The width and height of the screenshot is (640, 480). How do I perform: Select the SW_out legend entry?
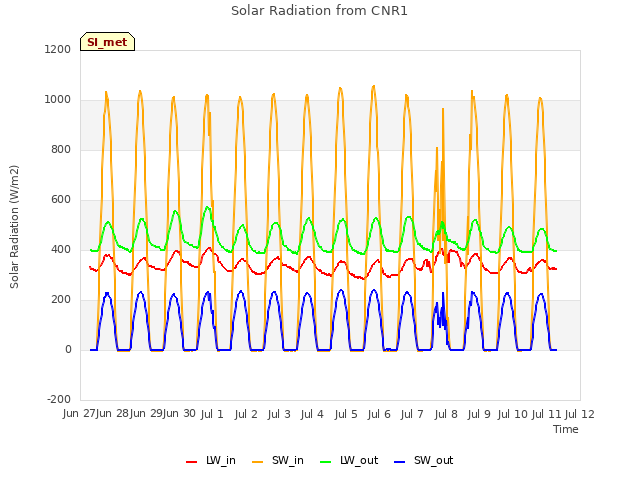(x=424, y=460)
